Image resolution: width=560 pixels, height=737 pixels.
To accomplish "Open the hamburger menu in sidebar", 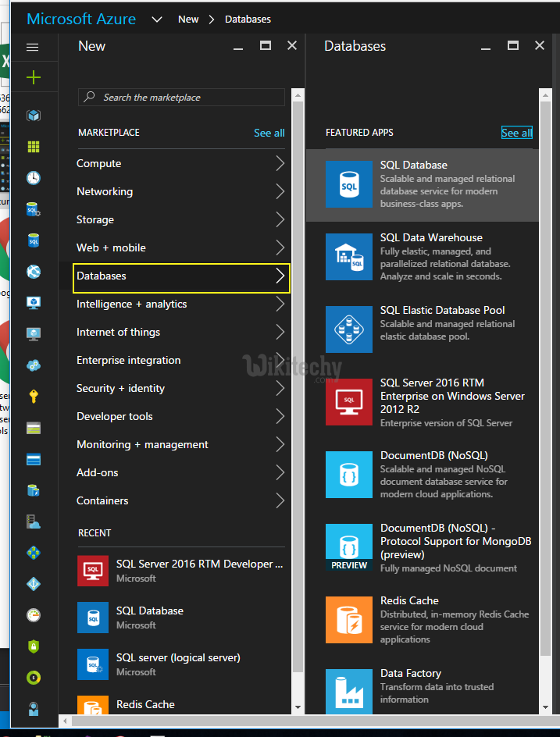I will (x=33, y=47).
